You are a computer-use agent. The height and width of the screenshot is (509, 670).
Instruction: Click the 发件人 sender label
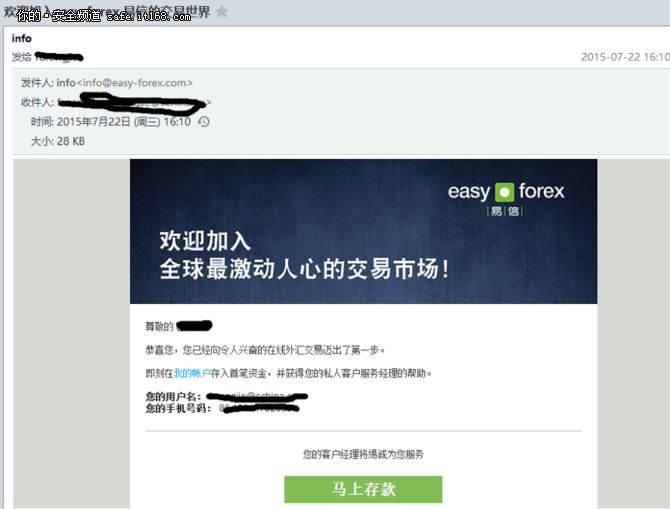37,82
